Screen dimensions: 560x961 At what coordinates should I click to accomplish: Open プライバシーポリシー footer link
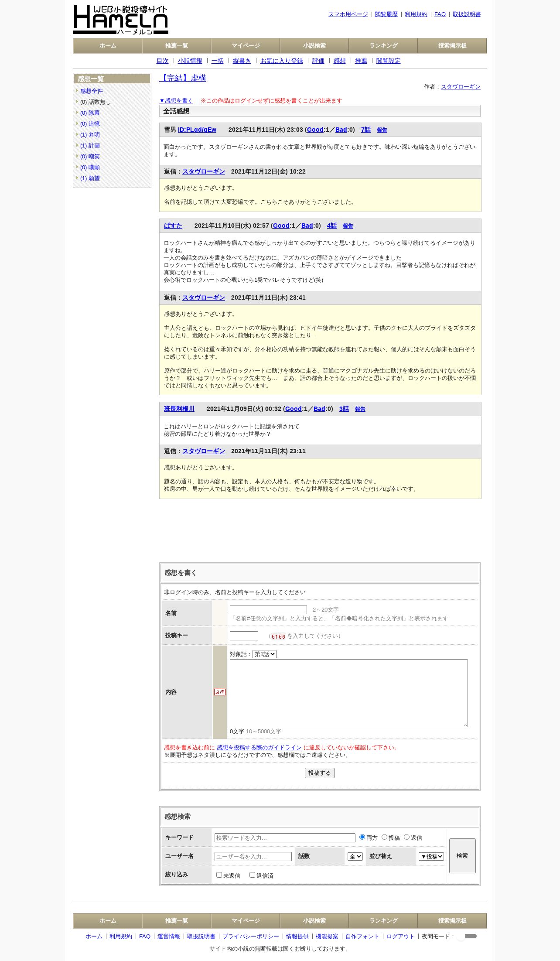[251, 937]
